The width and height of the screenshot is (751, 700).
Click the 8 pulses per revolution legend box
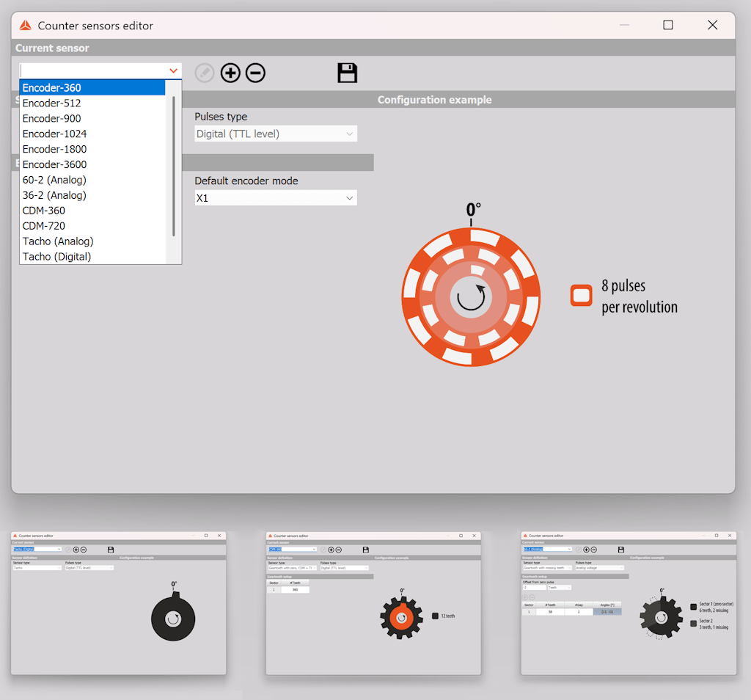581,295
